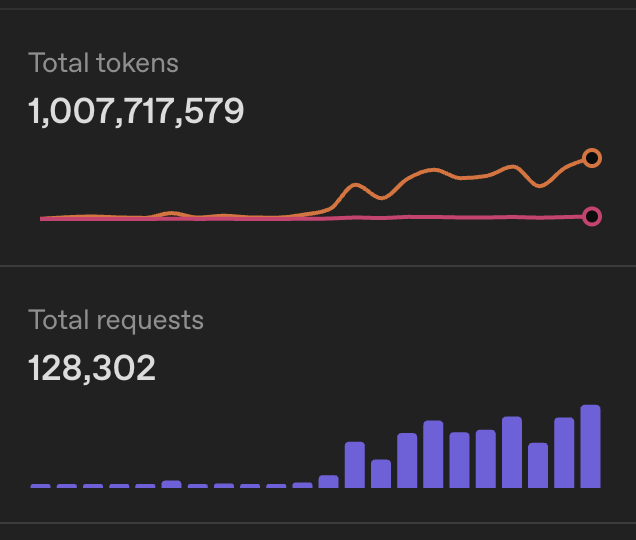This screenshot has height=540, width=636.
Task: Click the 'Total tokens' label
Action: point(103,63)
